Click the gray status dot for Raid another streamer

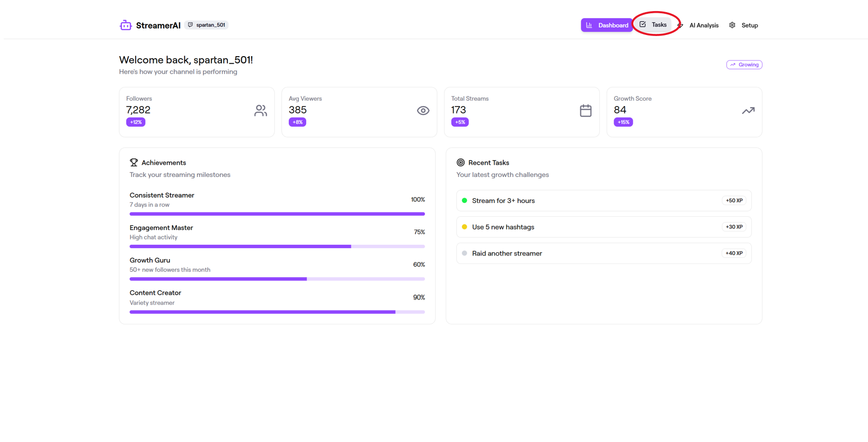coord(465,253)
